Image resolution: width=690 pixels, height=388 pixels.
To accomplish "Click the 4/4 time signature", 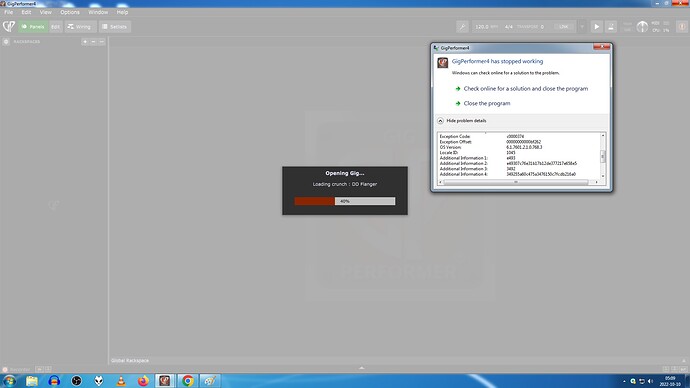I will tap(509, 27).
